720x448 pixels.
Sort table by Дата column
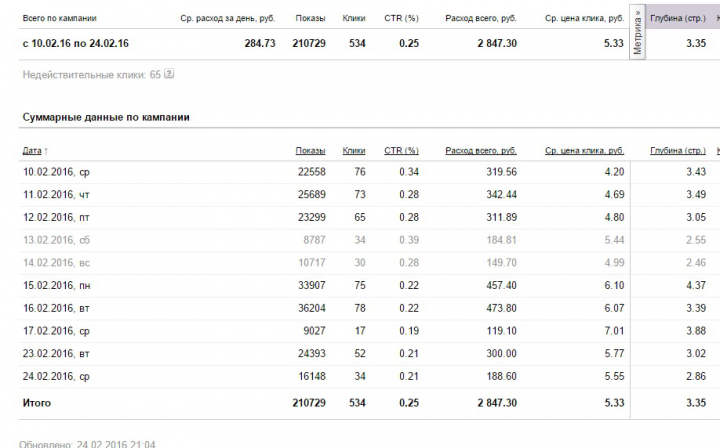pyautogui.click(x=32, y=151)
